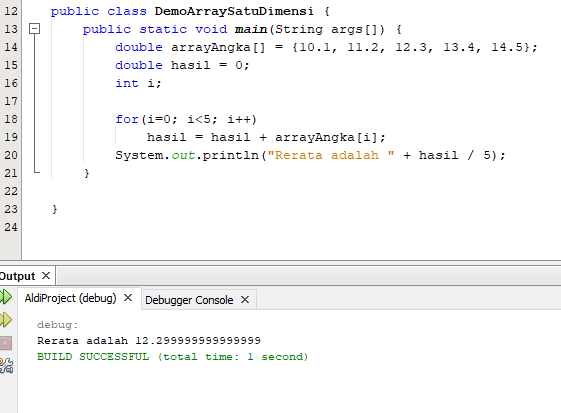Click line number 12 in the gutter
The height and width of the screenshot is (413, 561).
11,11
